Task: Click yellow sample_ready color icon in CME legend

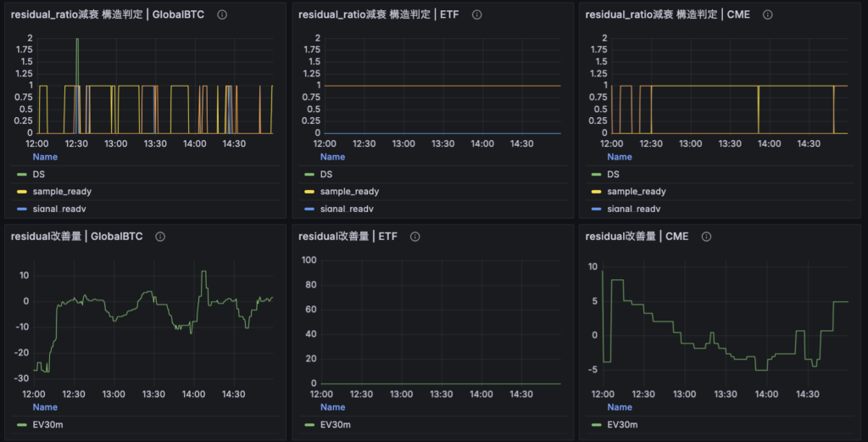Action: [594, 192]
